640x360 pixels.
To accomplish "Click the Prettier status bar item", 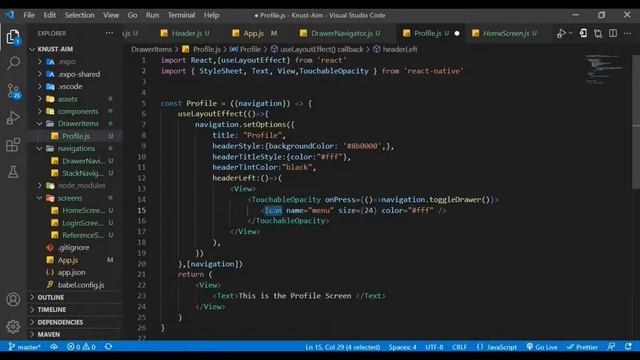I will 582,347.
